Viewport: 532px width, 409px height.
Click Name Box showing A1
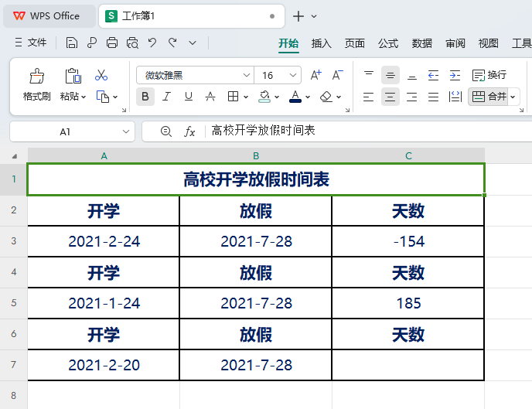click(x=65, y=131)
